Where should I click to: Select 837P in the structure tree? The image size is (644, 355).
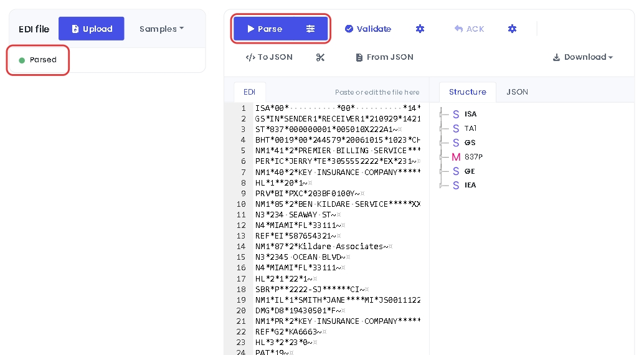pyautogui.click(x=473, y=157)
